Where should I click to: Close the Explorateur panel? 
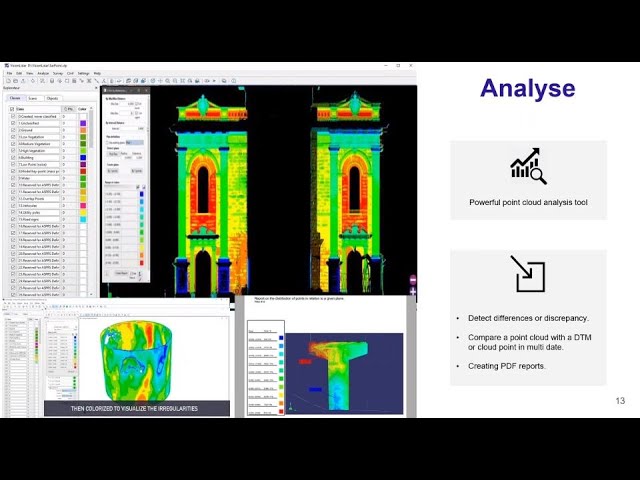(96, 88)
